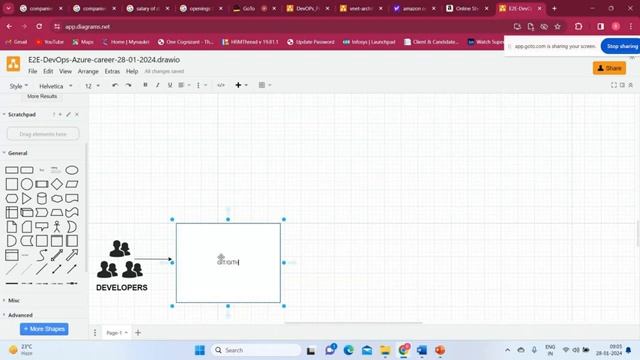Pick the callout speech bubble shape

42,227
